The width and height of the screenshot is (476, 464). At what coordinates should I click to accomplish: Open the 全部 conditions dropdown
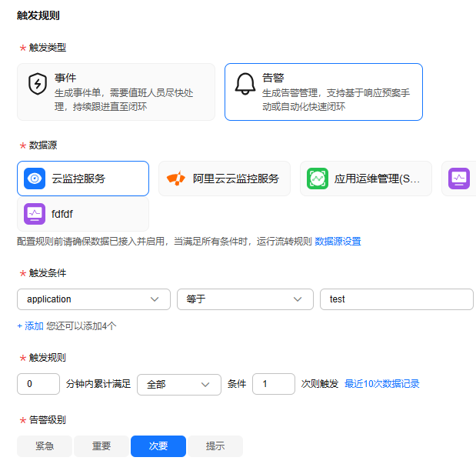[x=179, y=385]
